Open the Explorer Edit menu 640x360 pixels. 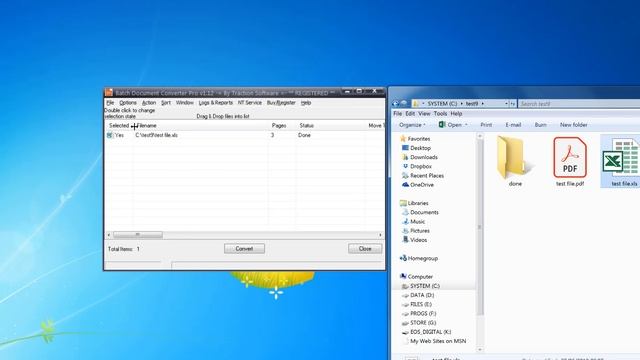pyautogui.click(x=410, y=114)
